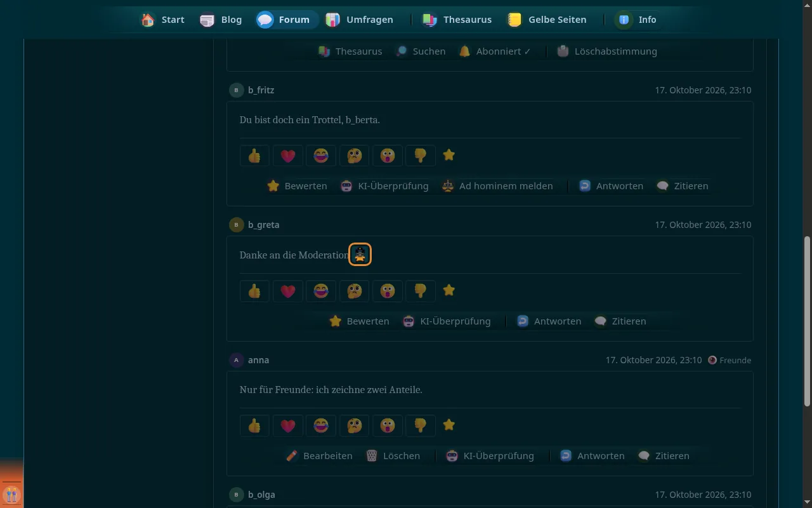
Task: Open b_greta's user profile link
Action: pos(264,225)
